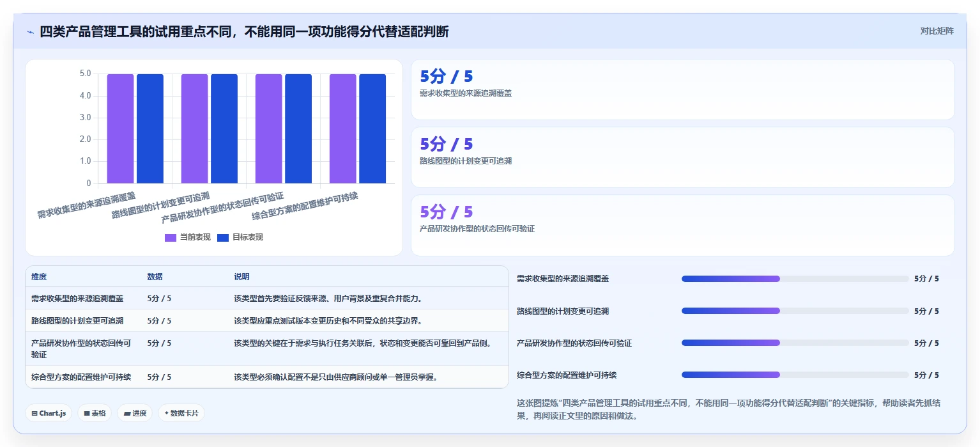Open the stat card for 需求收集型的来源追溯覆盖

tap(682, 90)
